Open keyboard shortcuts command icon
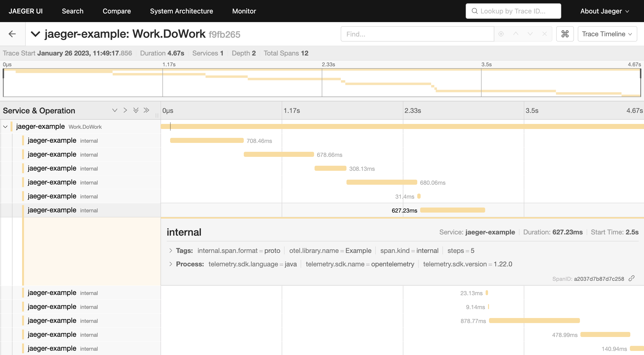The width and height of the screenshot is (644, 355). pos(565,34)
